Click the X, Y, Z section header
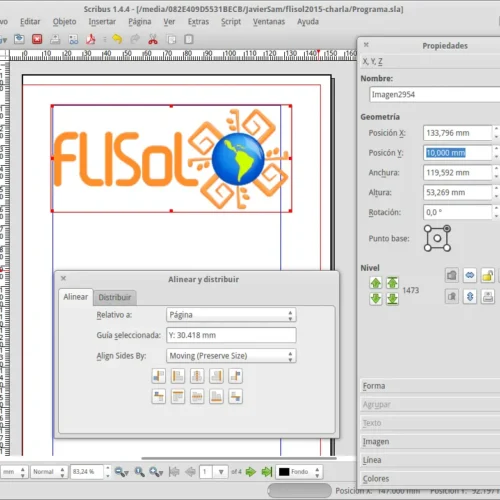The height and width of the screenshot is (500, 500). [x=430, y=62]
